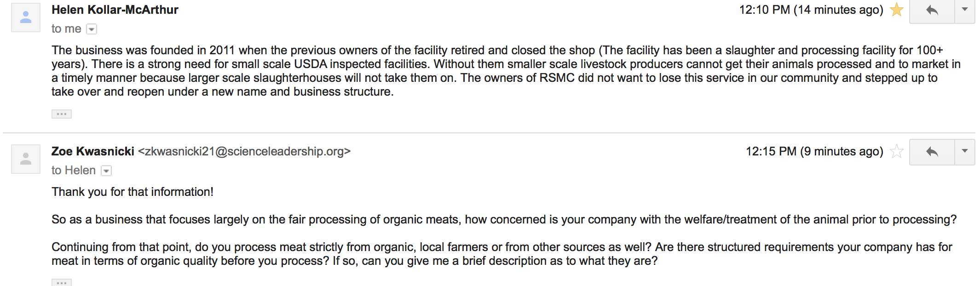
Task: Click sender name Helen Kollar-McArthur
Action: coord(115,10)
